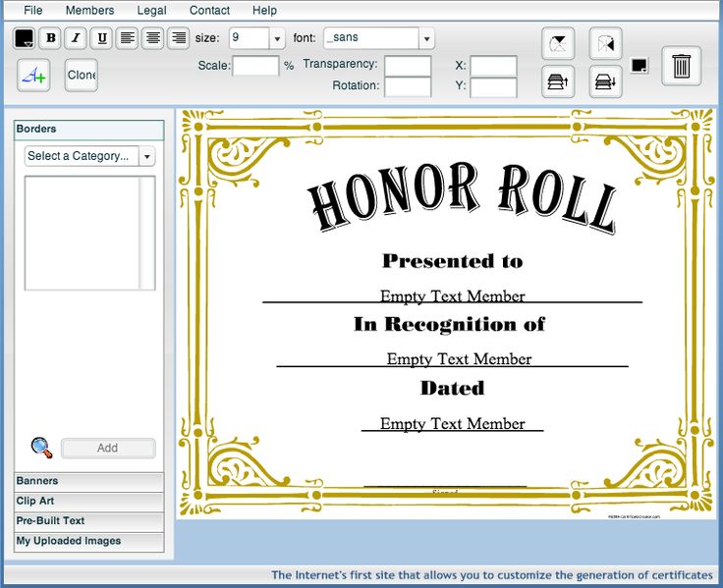723x588 pixels.
Task: Open the Legal menu
Action: (x=151, y=10)
